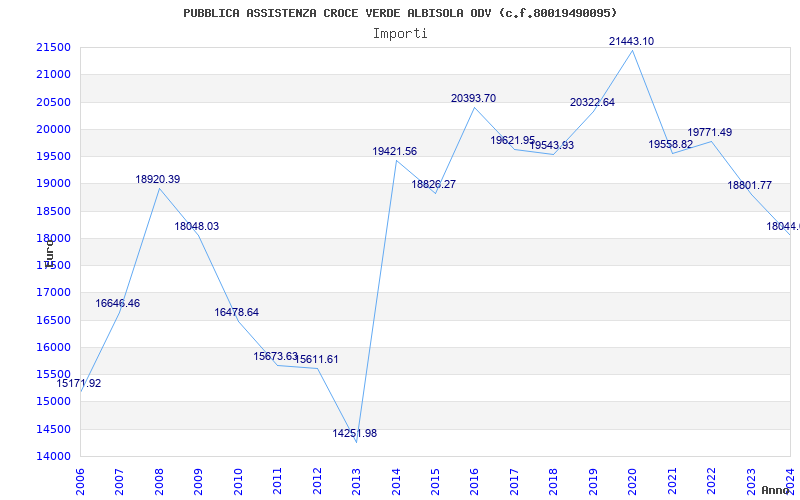Click the 2008 year axis tick
The height and width of the screenshot is (500, 800).
160,480
